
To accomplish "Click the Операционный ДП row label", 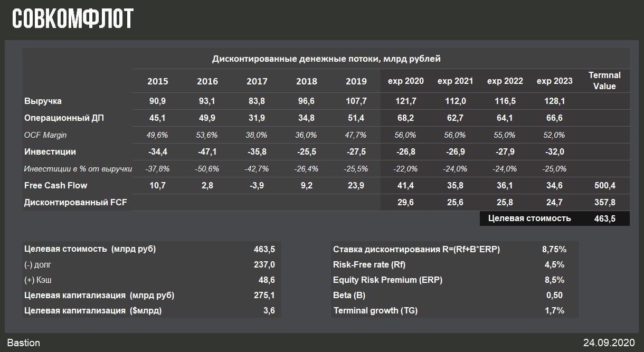I will 64,118.
